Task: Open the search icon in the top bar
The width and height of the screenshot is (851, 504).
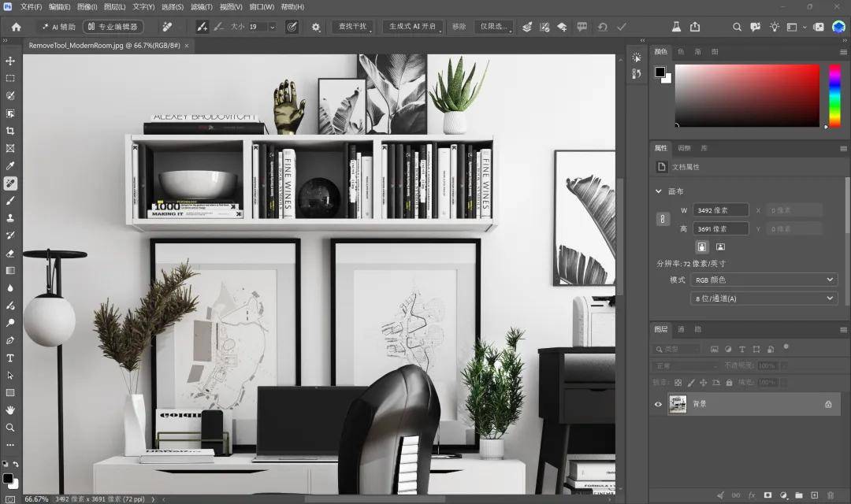Action: click(x=737, y=27)
